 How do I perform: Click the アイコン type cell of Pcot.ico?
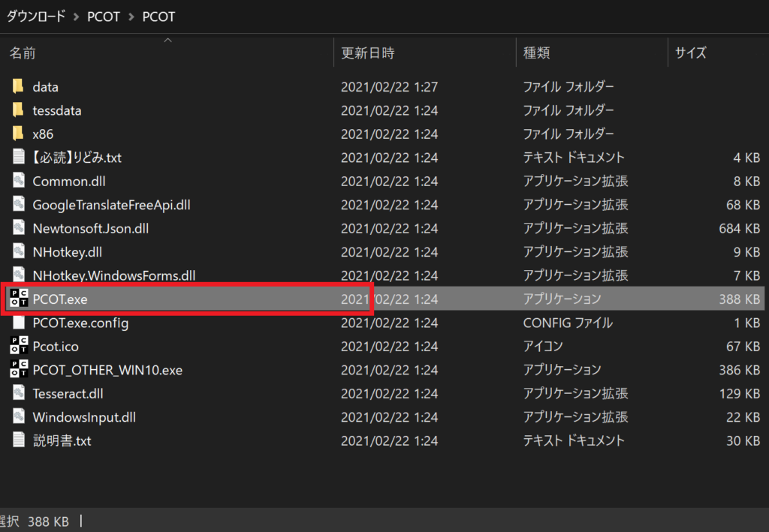tap(543, 347)
